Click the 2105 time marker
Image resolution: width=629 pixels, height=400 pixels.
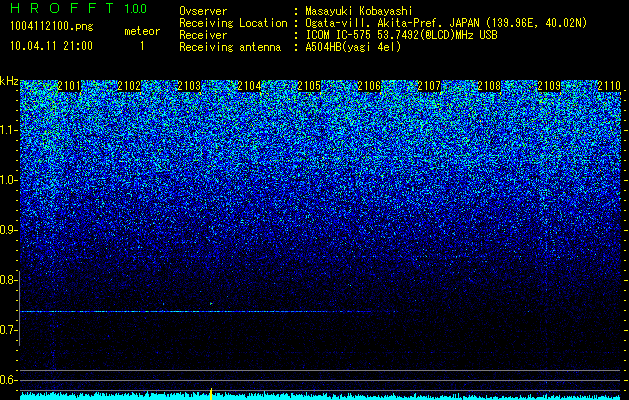[309, 86]
